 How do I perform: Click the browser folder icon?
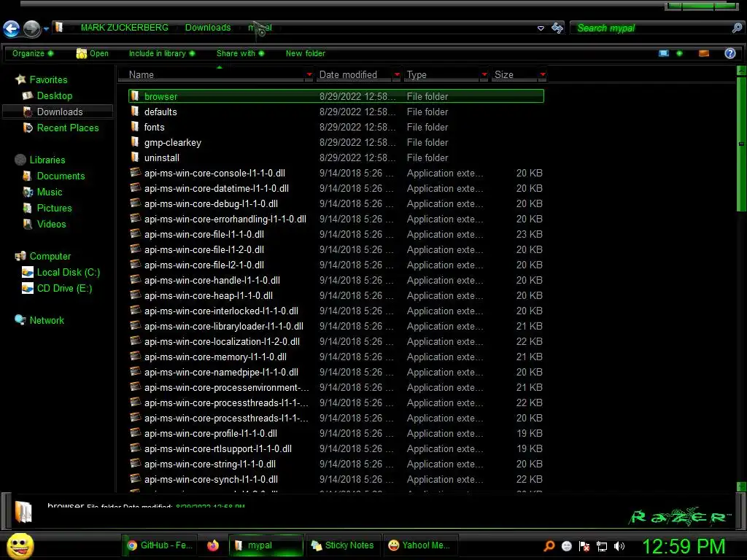click(135, 96)
